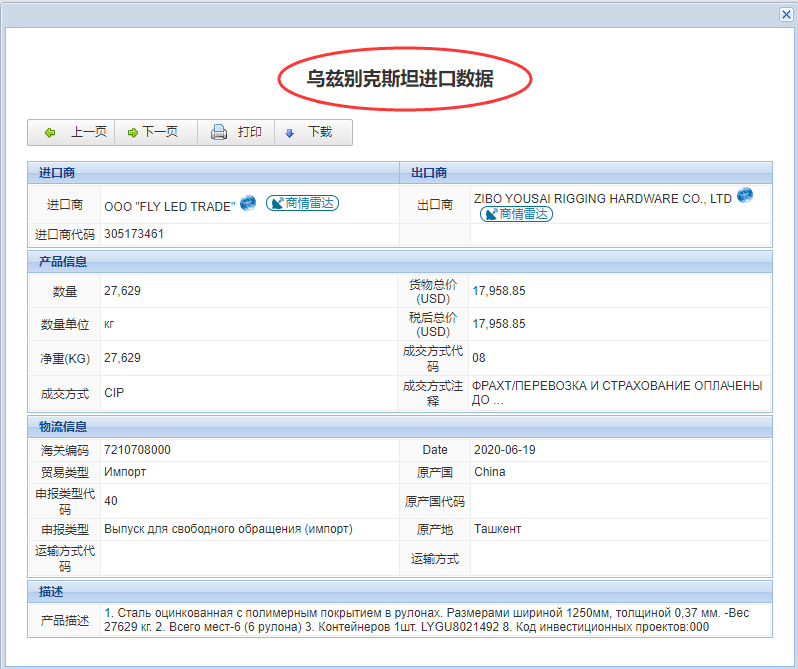Go to the next page (下一页)
Image resolution: width=798 pixels, height=669 pixels.
coord(153,133)
